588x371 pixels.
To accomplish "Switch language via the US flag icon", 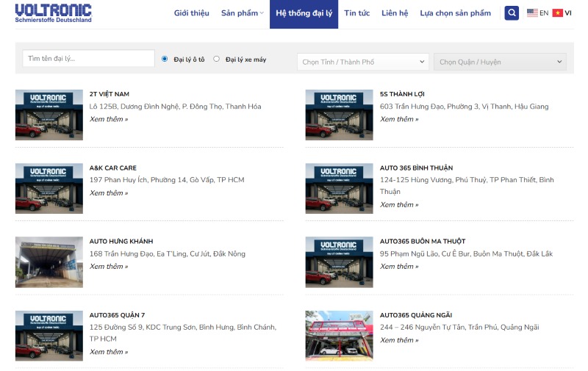I will pyautogui.click(x=532, y=13).
